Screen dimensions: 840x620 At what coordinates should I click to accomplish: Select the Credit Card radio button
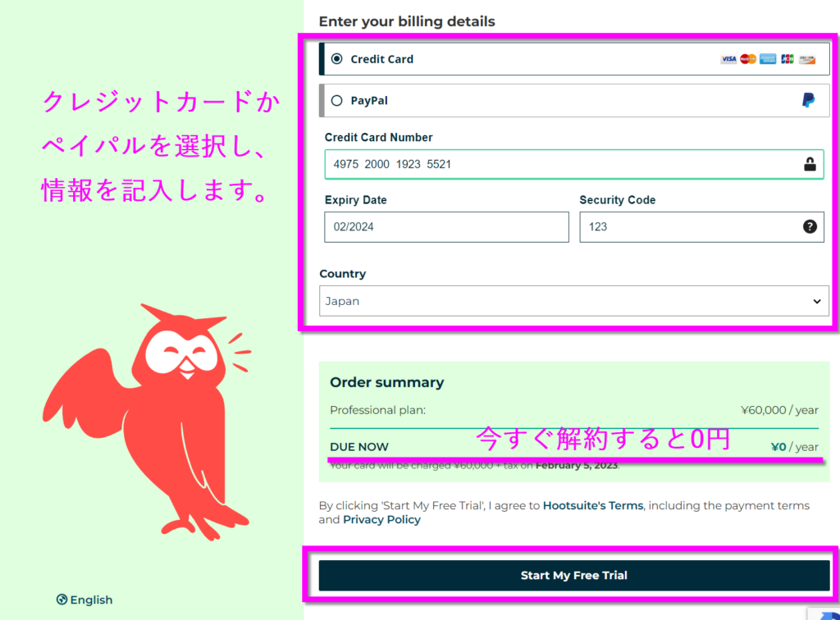coord(336,59)
